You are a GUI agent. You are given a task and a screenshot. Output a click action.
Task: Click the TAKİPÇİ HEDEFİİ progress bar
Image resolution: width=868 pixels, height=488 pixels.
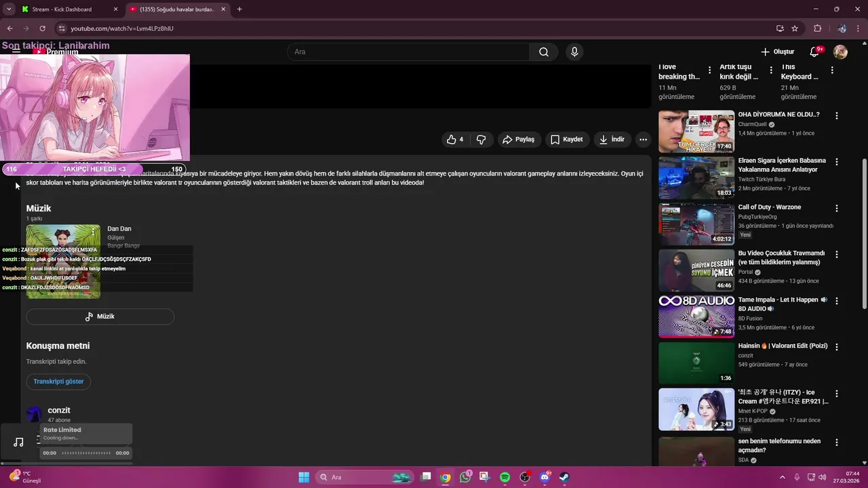[x=94, y=169]
